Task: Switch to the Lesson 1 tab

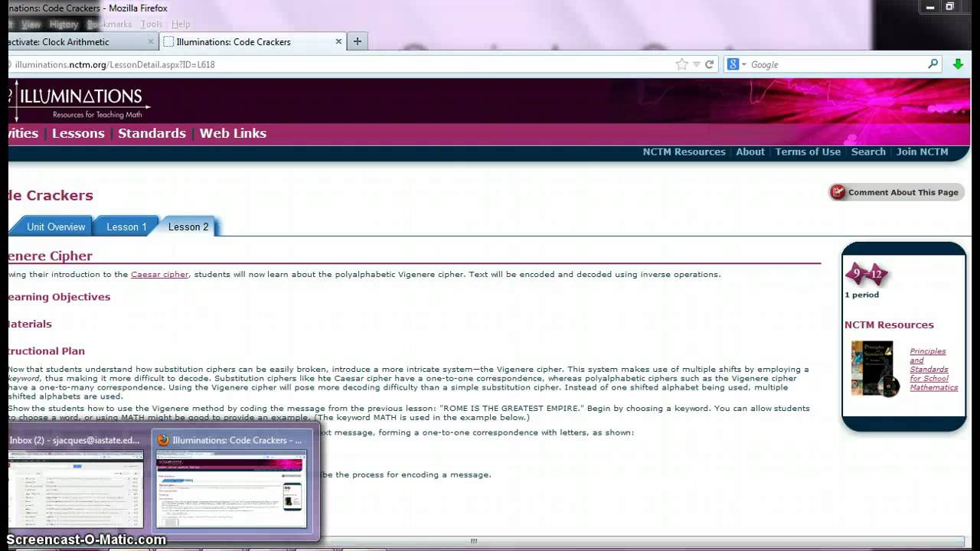Action: (126, 227)
